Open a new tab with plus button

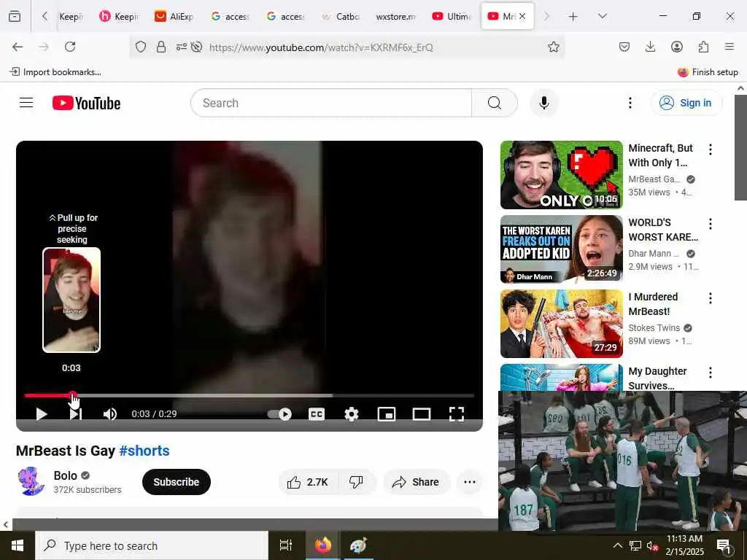click(573, 17)
